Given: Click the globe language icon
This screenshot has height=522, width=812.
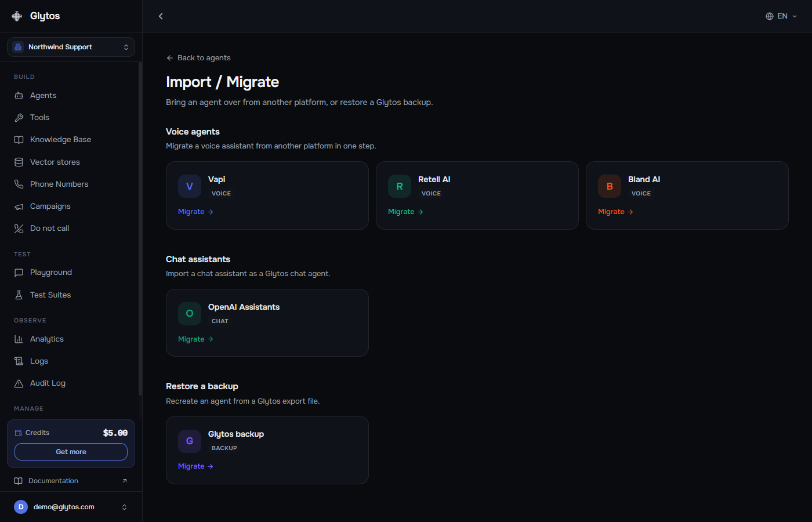Looking at the screenshot, I should 770,16.
